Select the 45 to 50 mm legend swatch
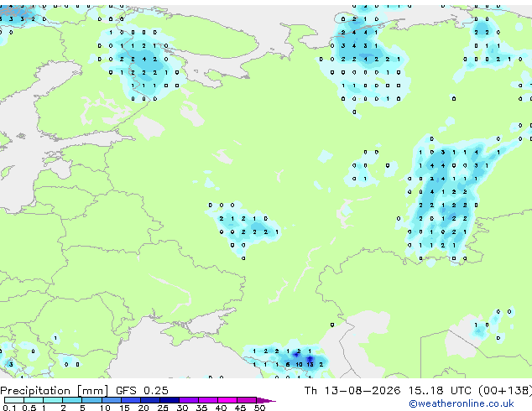 (247, 400)
